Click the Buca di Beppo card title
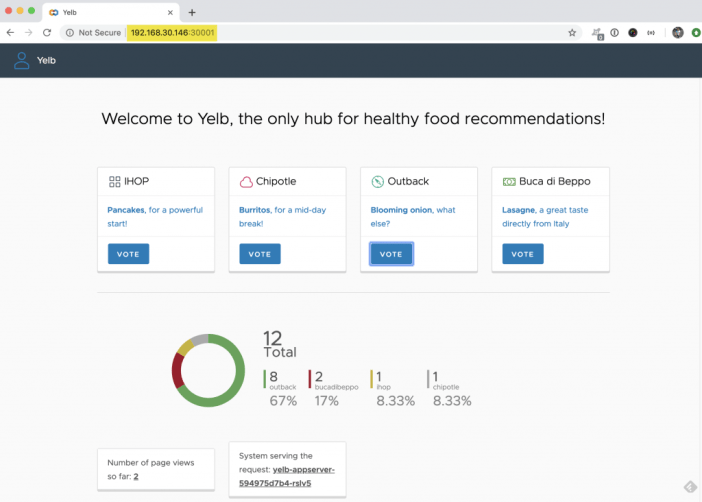 pos(555,181)
